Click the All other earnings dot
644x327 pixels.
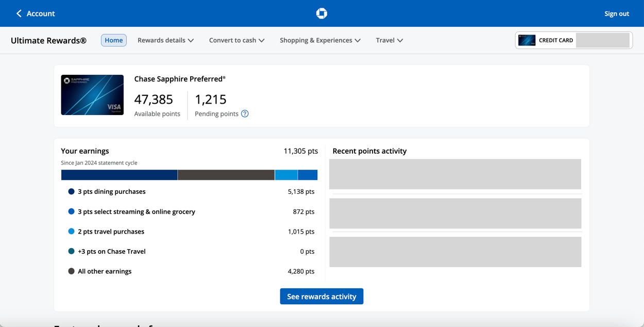[x=71, y=271]
